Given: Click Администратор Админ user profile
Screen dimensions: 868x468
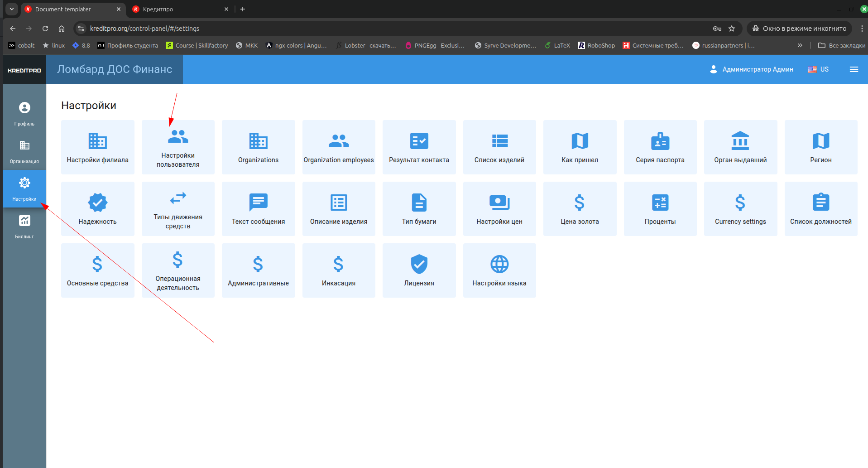Looking at the screenshot, I should coord(752,69).
